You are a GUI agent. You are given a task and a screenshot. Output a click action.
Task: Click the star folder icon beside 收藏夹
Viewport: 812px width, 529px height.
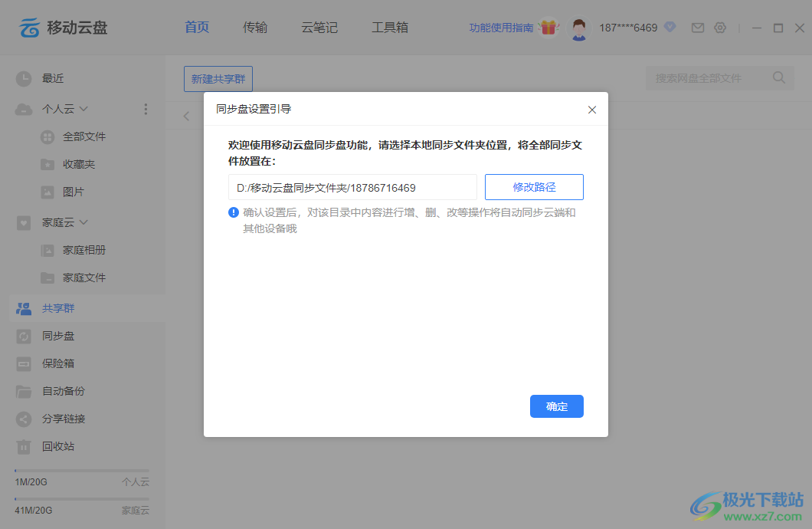tap(47, 164)
